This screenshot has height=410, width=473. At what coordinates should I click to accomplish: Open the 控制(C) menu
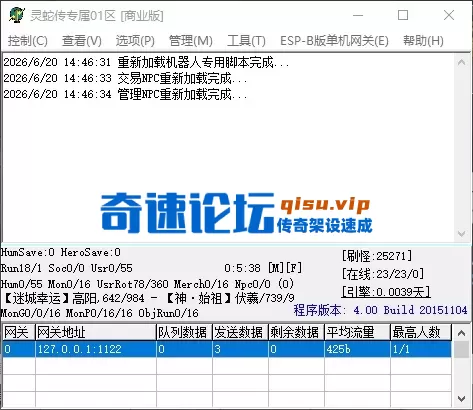pyautogui.click(x=28, y=41)
